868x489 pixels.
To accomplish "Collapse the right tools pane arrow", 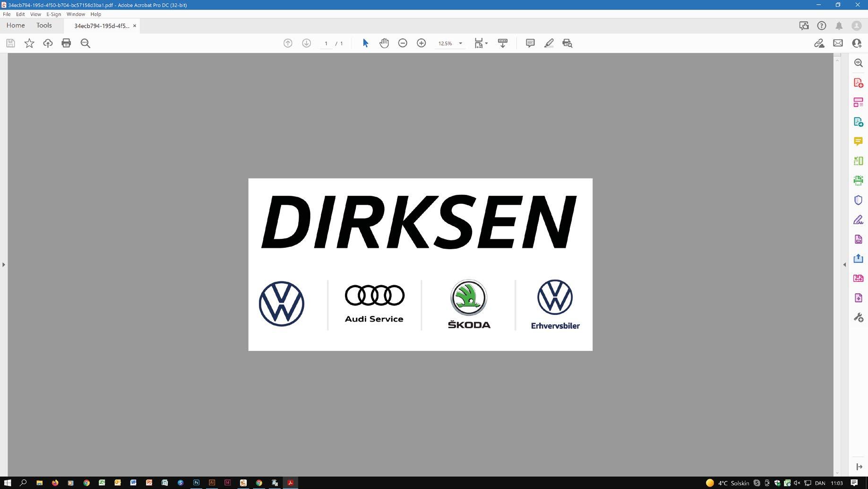I will [844, 264].
